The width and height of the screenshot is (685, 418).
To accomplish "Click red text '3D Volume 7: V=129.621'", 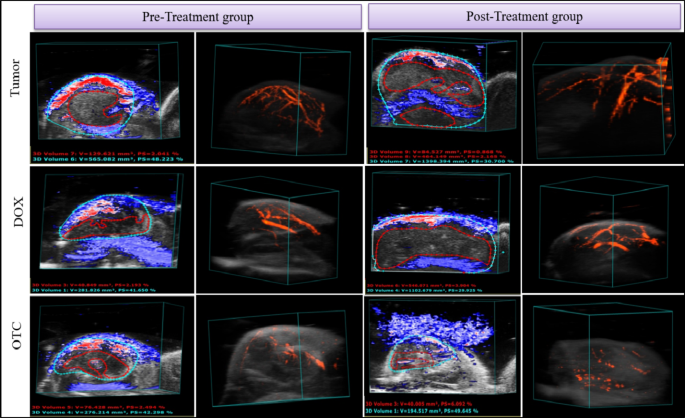I will click(106, 154).
